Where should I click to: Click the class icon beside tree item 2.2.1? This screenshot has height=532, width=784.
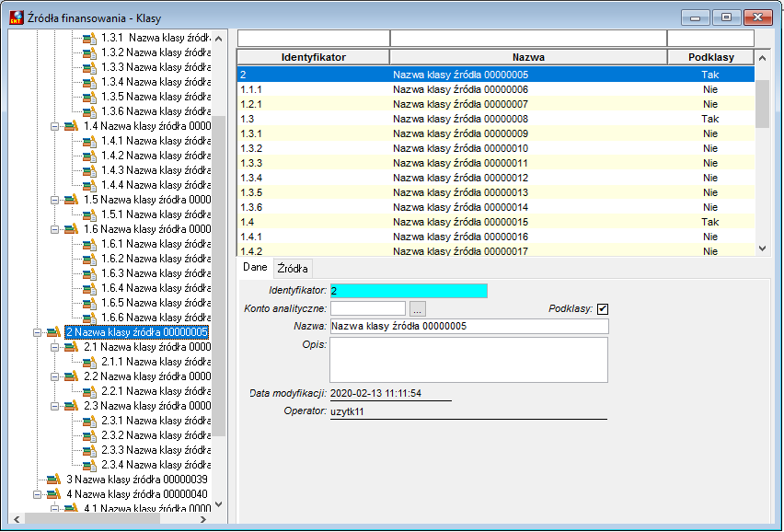[x=89, y=391]
